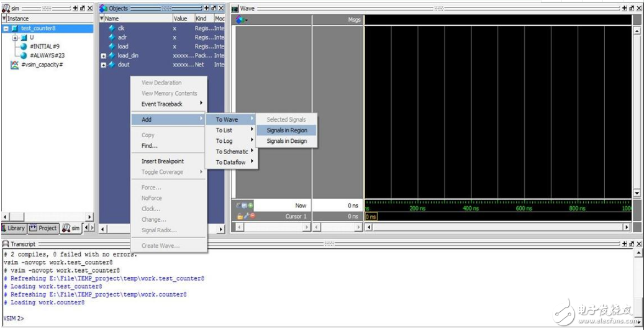
Task: Switch to the Project tab
Action: point(43,228)
